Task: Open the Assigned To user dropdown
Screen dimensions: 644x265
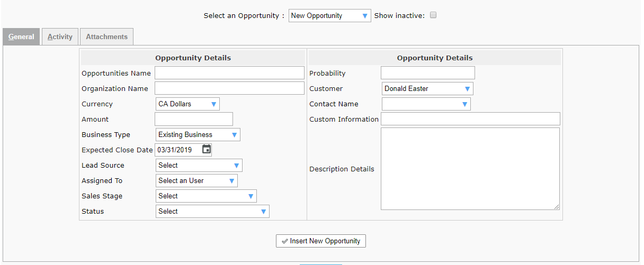Action: coord(196,181)
